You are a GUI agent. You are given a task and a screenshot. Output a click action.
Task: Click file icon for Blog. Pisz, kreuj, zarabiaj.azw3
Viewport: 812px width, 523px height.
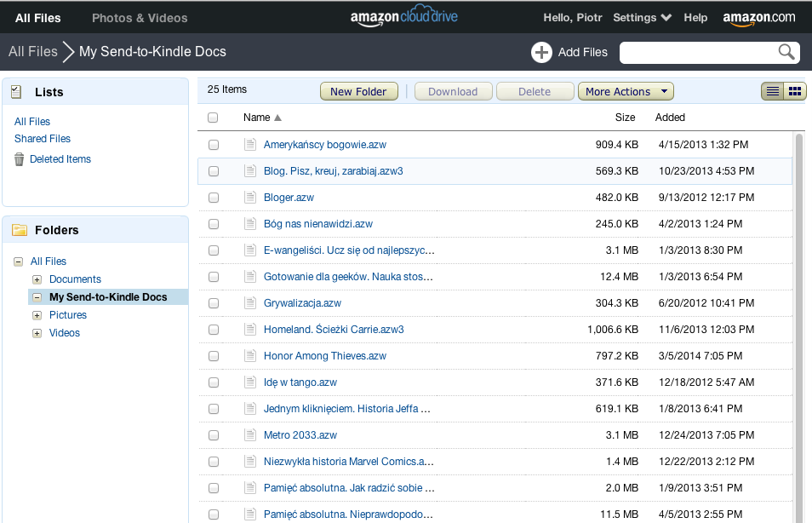(x=250, y=171)
